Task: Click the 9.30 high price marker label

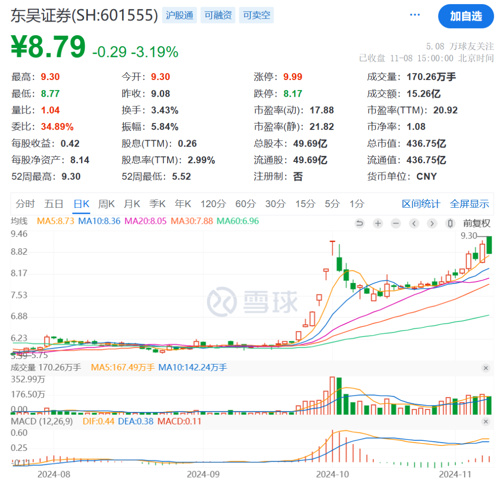Action: tap(469, 236)
